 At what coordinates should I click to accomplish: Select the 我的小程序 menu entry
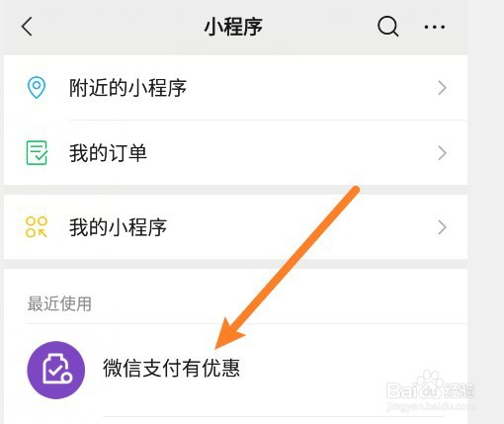pyautogui.click(x=235, y=227)
